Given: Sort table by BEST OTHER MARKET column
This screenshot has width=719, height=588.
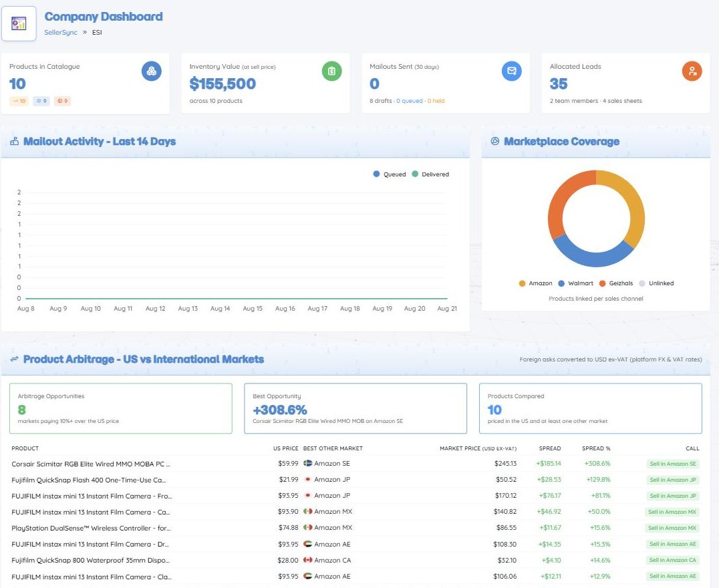Looking at the screenshot, I should (x=333, y=448).
